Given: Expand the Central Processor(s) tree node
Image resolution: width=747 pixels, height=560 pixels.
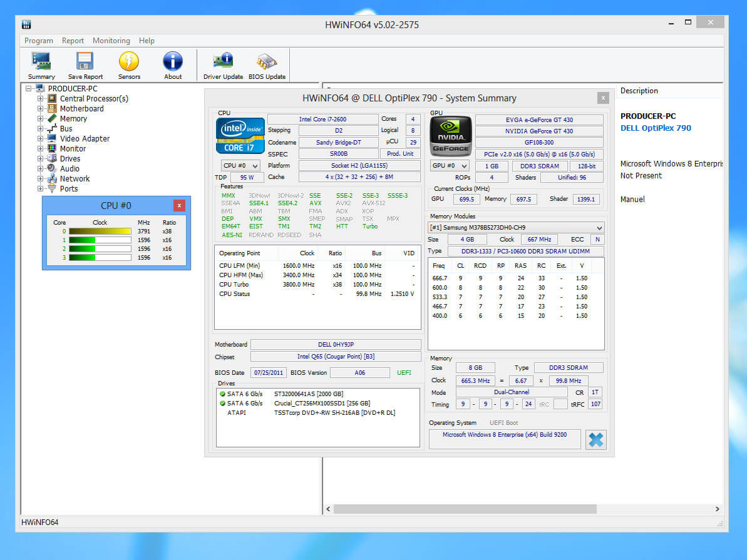Looking at the screenshot, I should click(41, 99).
